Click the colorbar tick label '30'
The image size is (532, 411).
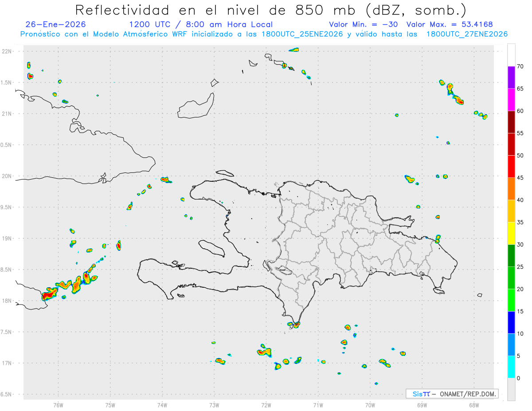pos(520,245)
